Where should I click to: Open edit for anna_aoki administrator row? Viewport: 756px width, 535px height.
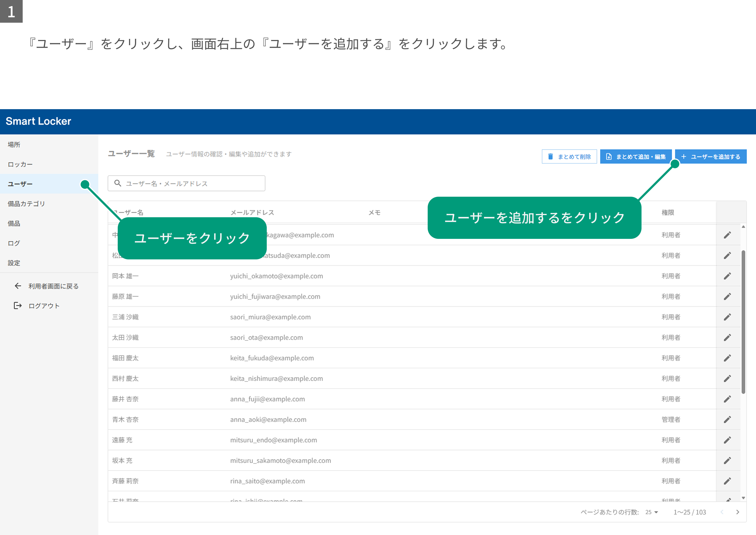click(x=727, y=419)
